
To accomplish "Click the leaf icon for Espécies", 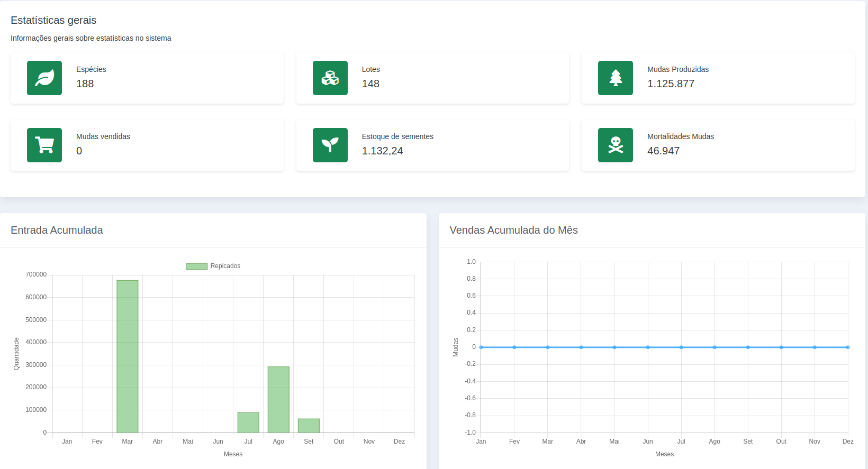I will [44, 78].
